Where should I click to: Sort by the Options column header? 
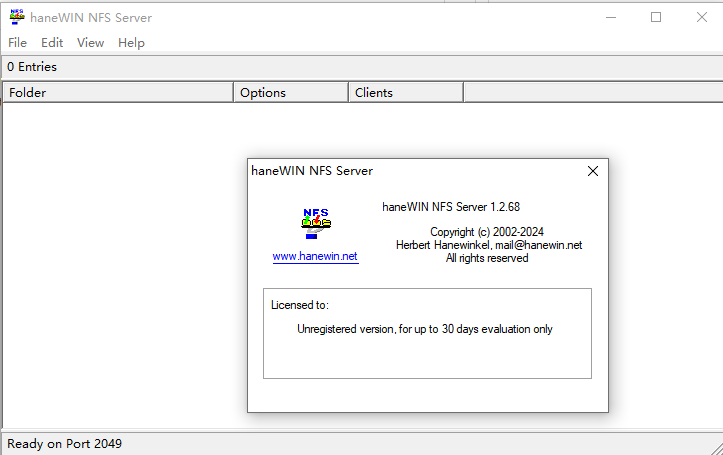coord(291,93)
